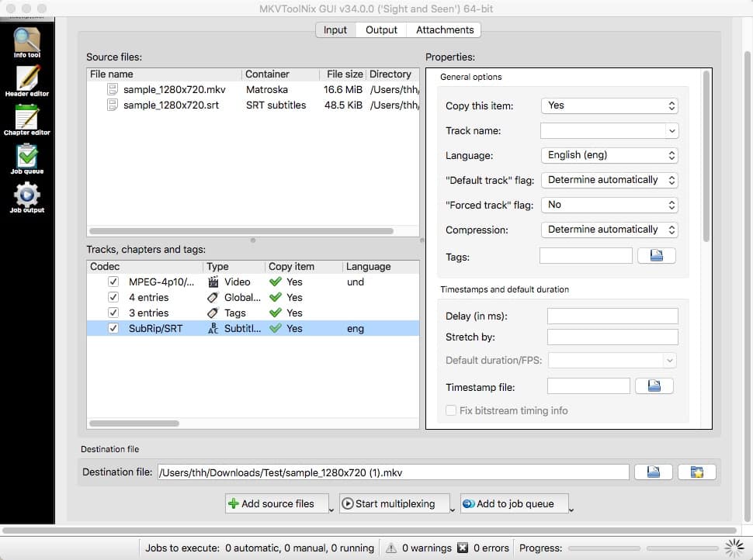
Task: Open the Job output tool
Action: pos(26,197)
